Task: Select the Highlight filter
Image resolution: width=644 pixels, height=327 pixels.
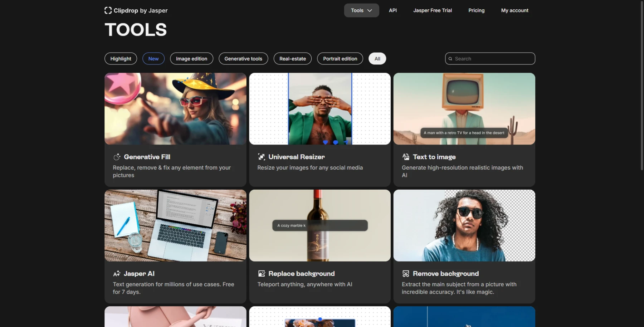Action: coord(121,59)
